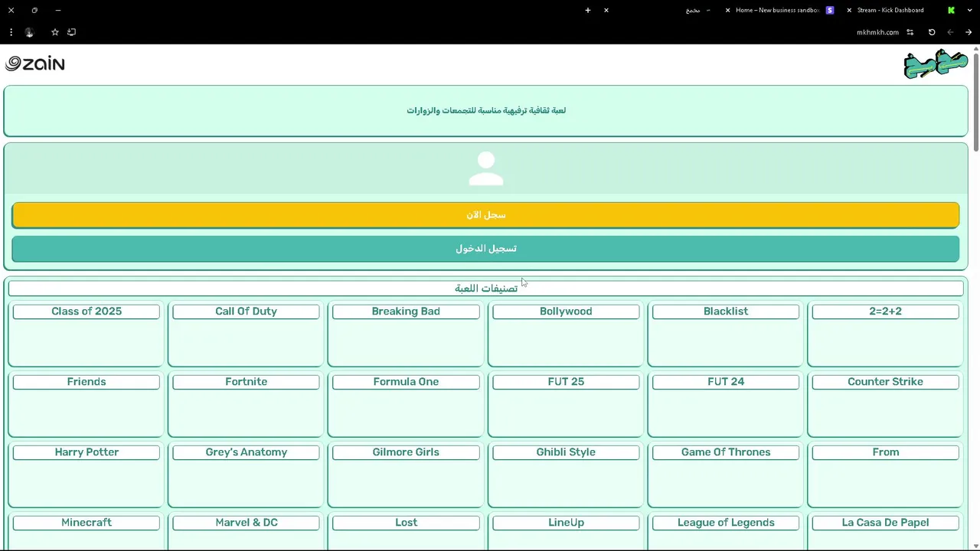980x551 pixels.
Task: Click the تصنيفات اللعبة heading
Action: [x=486, y=289]
